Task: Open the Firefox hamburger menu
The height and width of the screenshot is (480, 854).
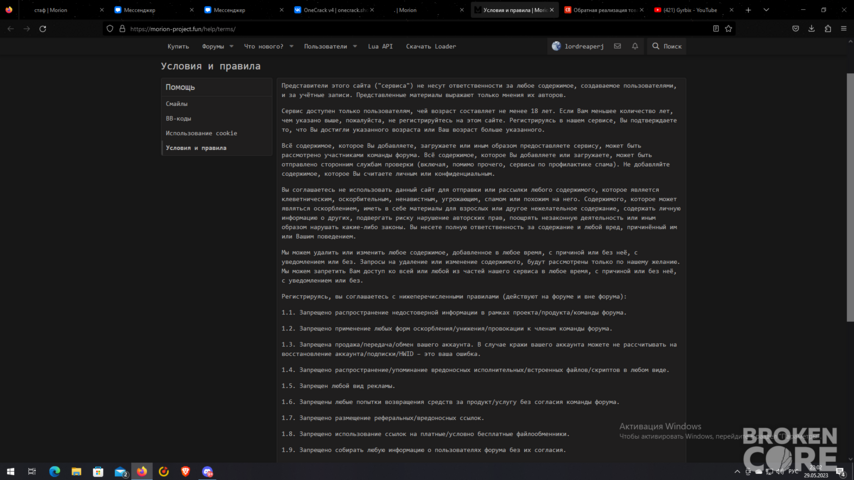Action: 844,29
